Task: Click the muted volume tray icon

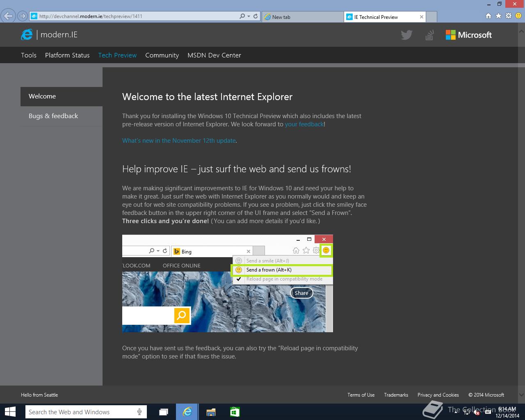Action: point(477,413)
